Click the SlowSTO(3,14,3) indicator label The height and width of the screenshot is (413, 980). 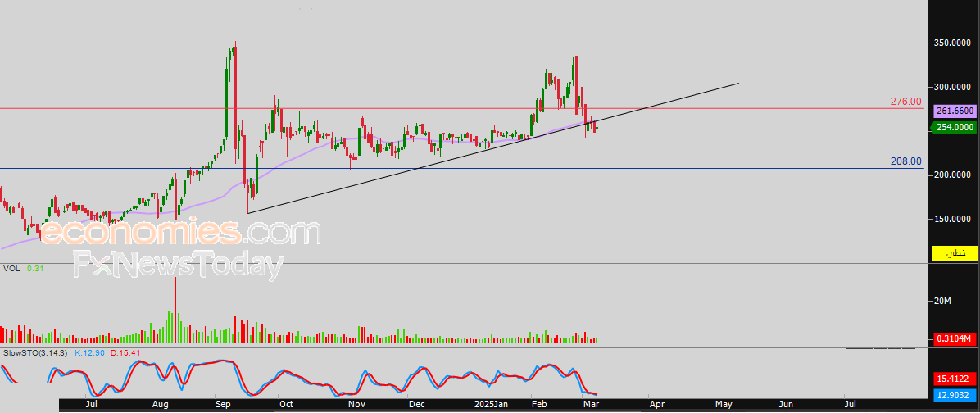point(35,353)
